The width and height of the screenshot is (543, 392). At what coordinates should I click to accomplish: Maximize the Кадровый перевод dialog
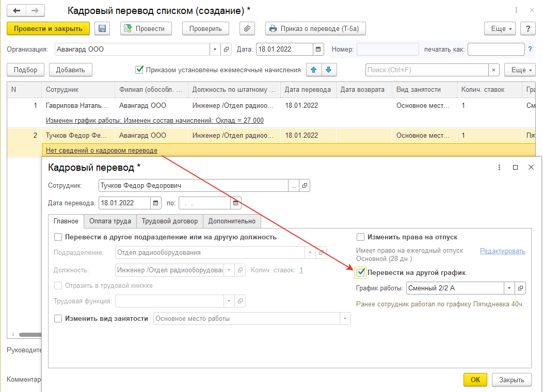coord(515,168)
